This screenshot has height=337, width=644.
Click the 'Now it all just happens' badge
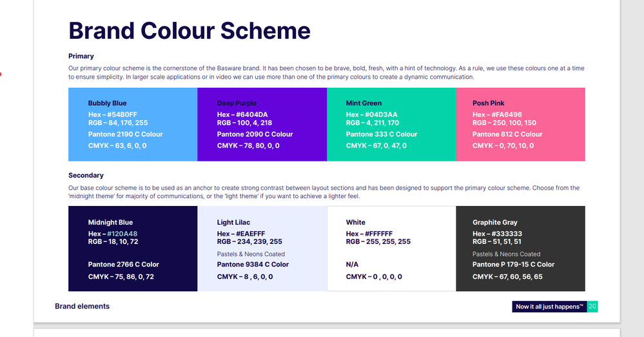pyautogui.click(x=549, y=307)
